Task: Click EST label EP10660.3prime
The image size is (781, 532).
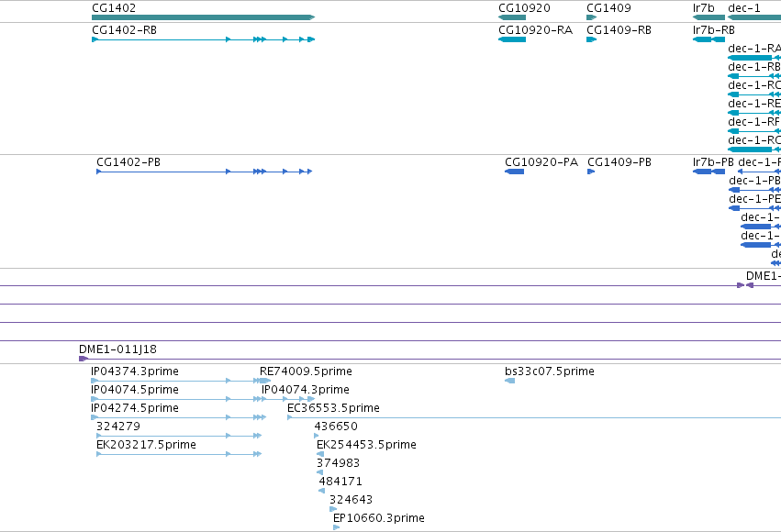Action: click(x=378, y=518)
